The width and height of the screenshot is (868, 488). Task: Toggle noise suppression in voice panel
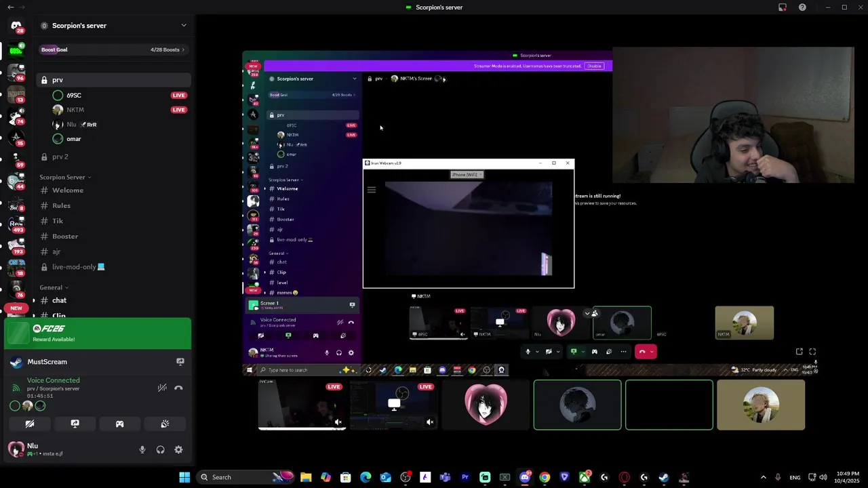click(162, 388)
